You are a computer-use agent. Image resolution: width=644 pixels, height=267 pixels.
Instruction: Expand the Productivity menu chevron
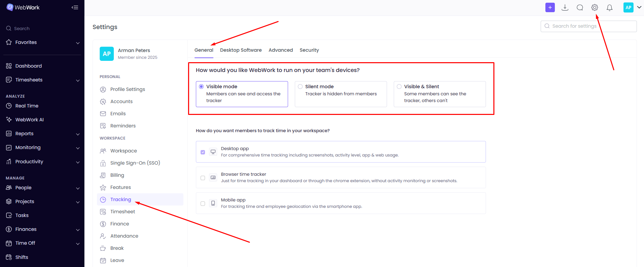point(78,162)
